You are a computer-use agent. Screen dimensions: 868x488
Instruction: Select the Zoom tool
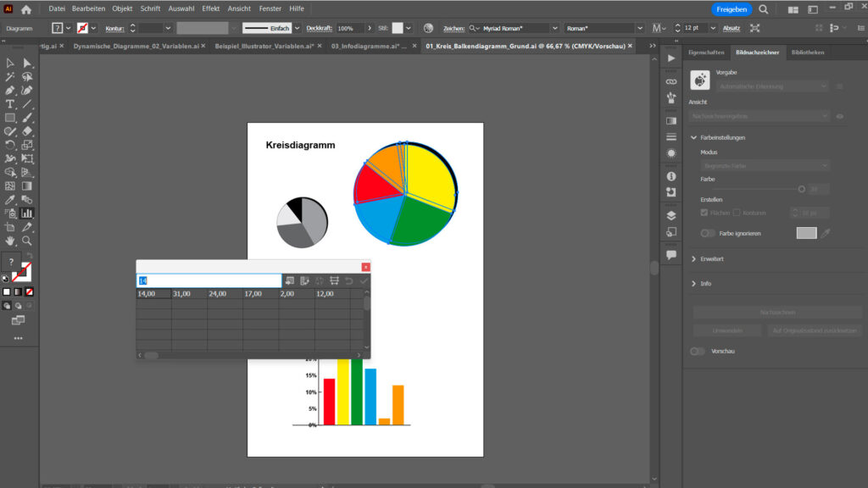pos(27,241)
